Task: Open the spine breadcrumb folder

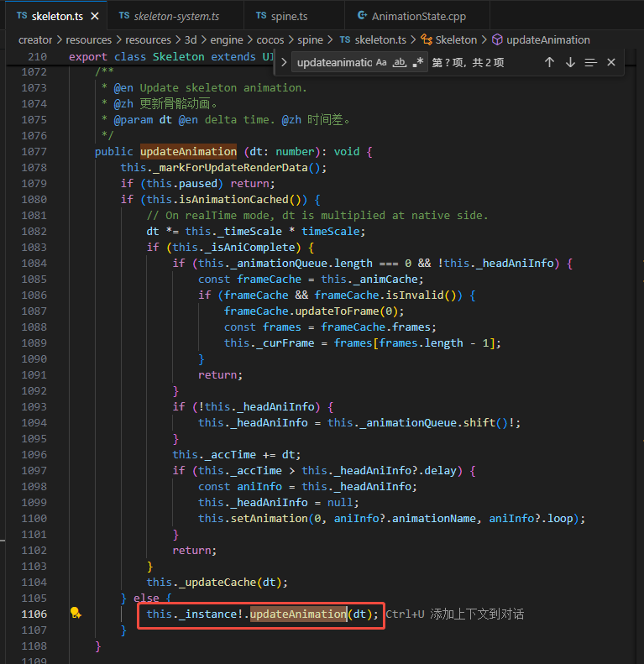Action: tap(310, 39)
